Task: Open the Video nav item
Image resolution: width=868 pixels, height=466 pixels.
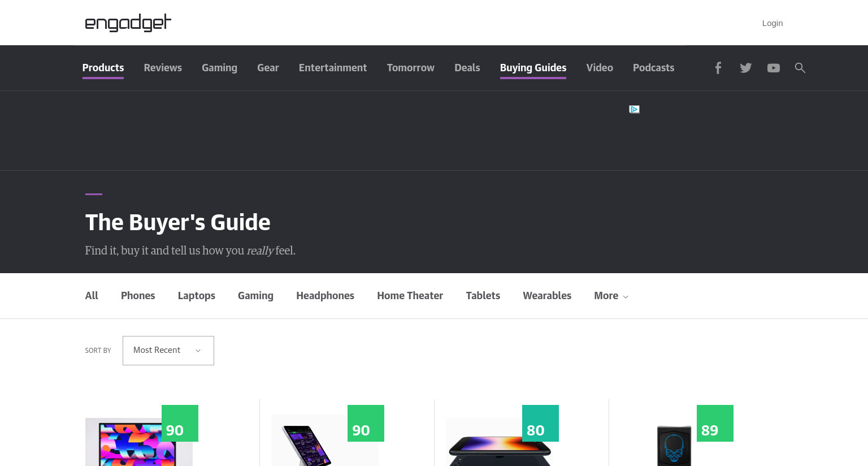Action: point(600,68)
